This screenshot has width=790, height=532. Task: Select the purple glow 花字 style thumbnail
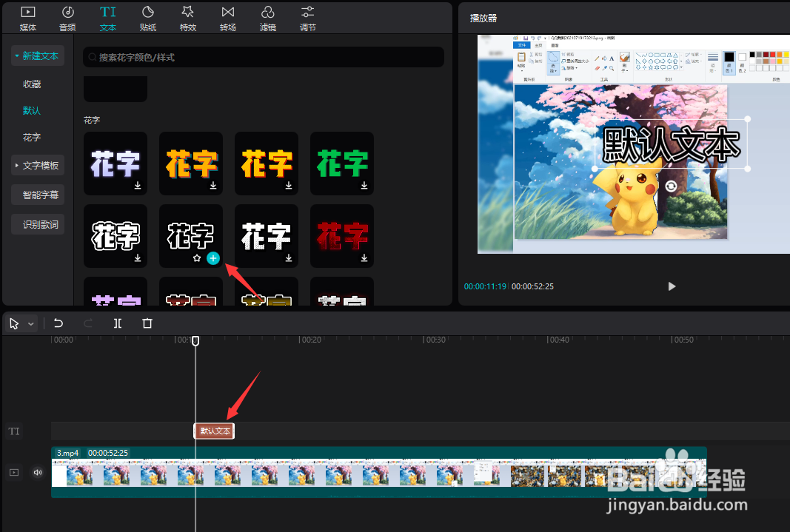[116, 163]
